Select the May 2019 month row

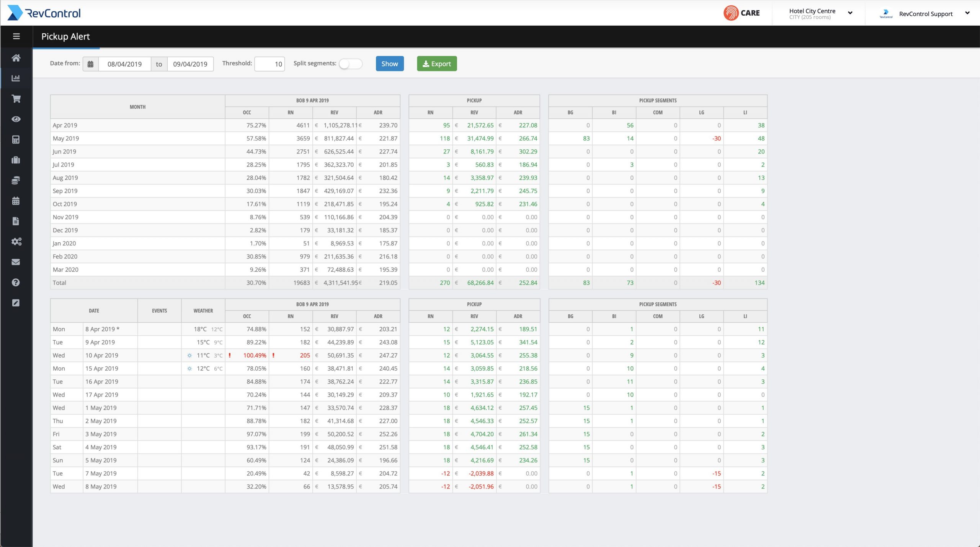tap(137, 138)
